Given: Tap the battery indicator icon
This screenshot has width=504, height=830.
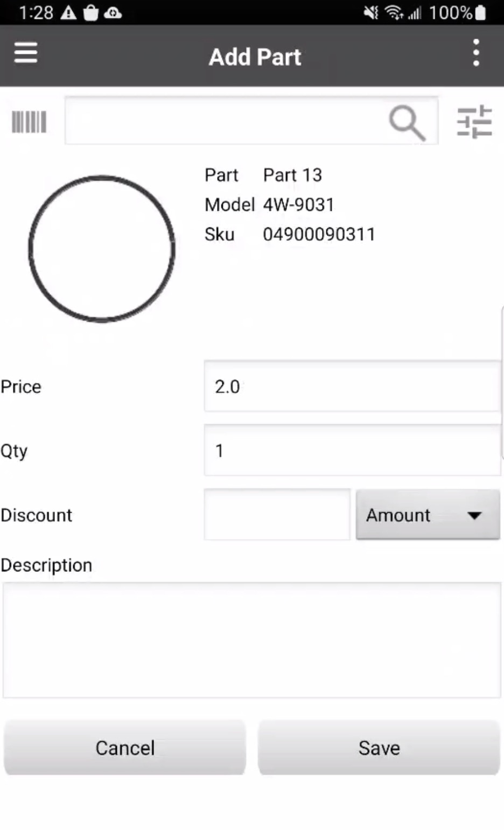Looking at the screenshot, I should click(481, 12).
